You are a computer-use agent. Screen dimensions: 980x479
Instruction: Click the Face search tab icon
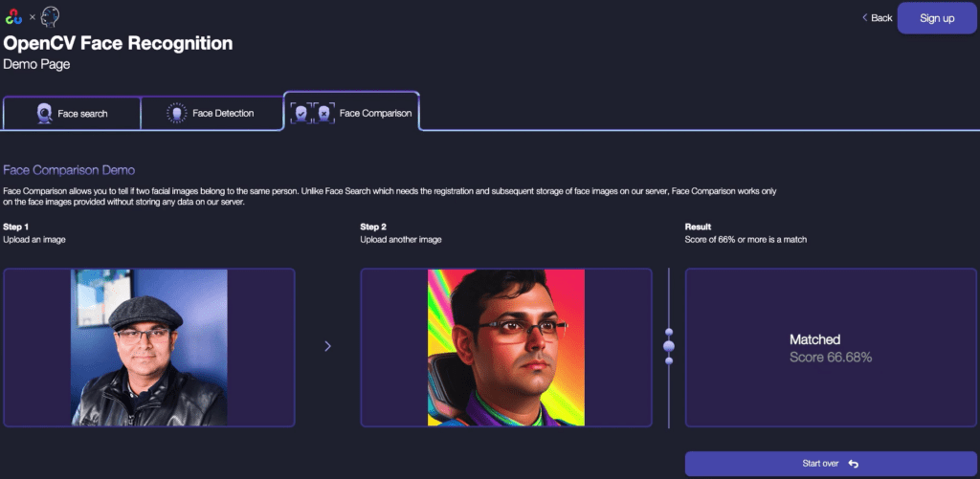pos(44,114)
